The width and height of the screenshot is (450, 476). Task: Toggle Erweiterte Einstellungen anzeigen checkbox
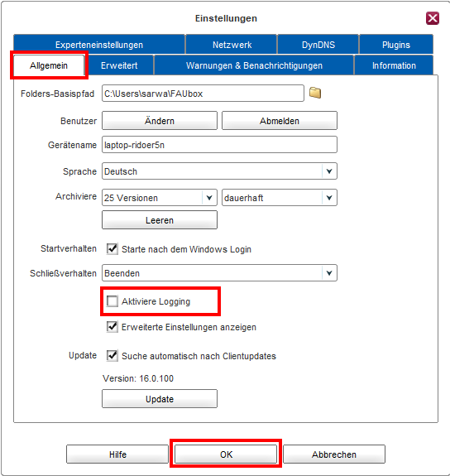point(112,327)
